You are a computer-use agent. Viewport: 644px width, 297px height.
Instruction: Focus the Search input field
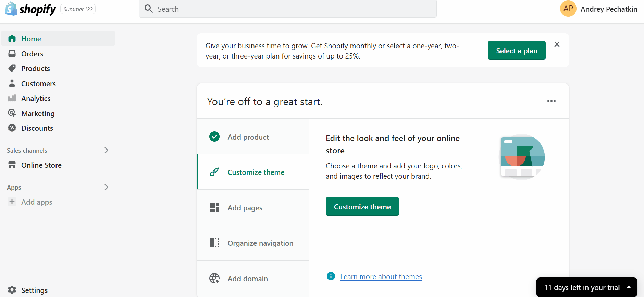[288, 9]
